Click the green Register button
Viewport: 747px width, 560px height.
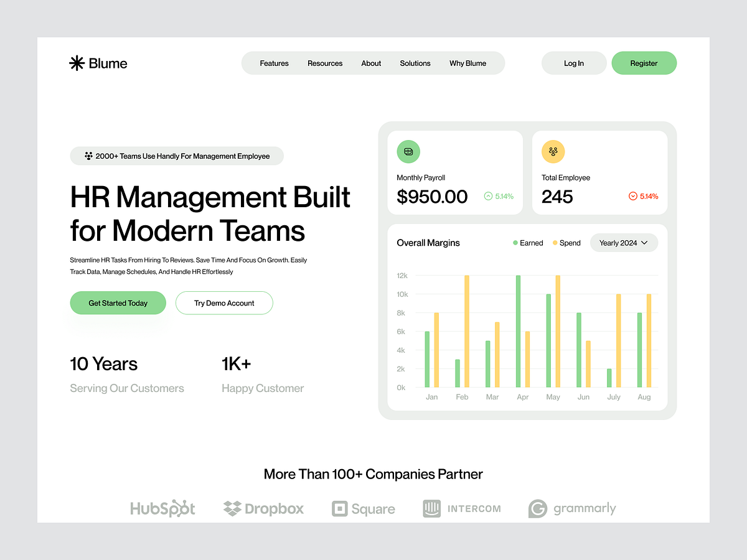point(644,63)
